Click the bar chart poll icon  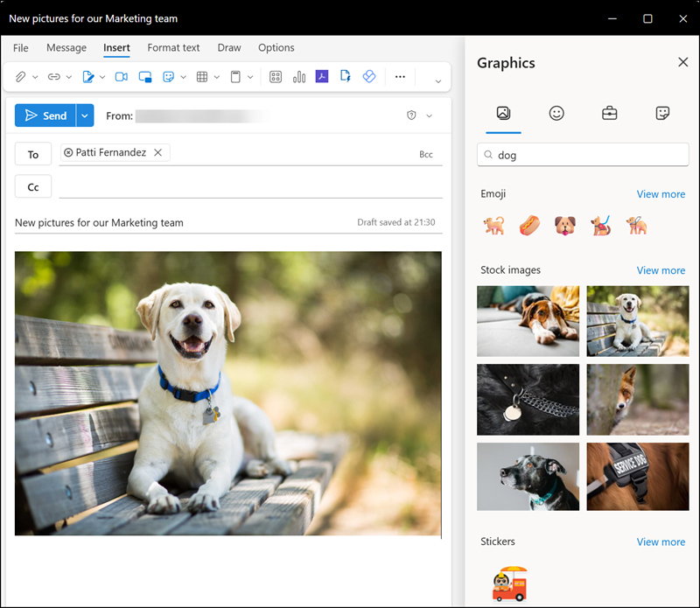(x=299, y=77)
